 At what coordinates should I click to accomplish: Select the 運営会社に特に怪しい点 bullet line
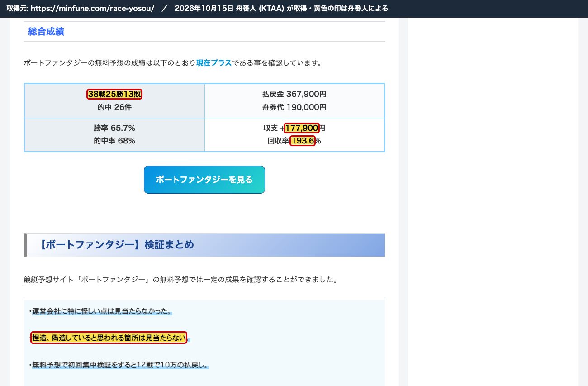[100, 311]
